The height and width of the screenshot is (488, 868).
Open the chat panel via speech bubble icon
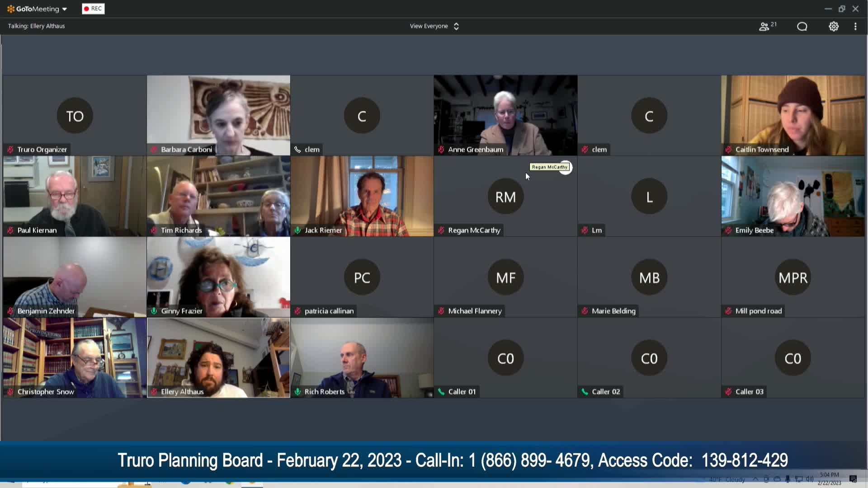click(802, 26)
